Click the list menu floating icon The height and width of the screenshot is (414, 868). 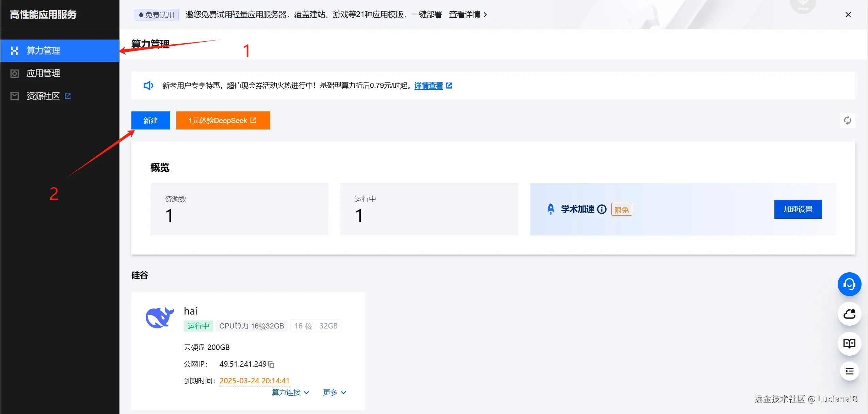[x=849, y=371]
